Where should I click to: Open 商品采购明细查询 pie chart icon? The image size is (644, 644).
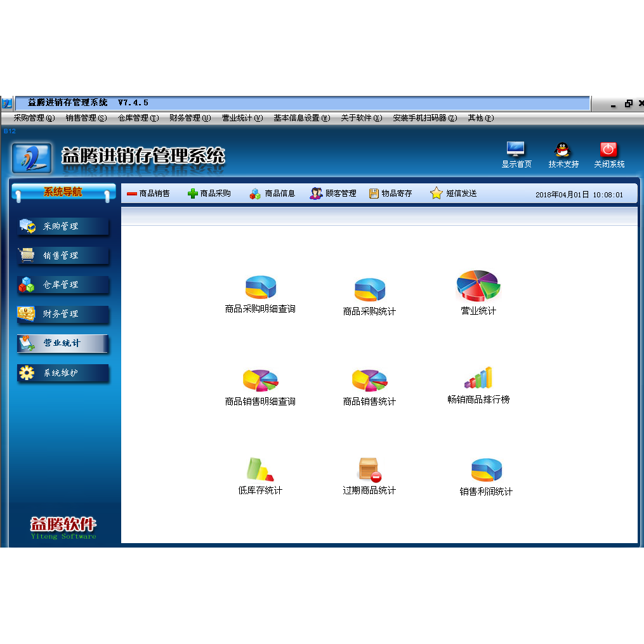(260, 287)
